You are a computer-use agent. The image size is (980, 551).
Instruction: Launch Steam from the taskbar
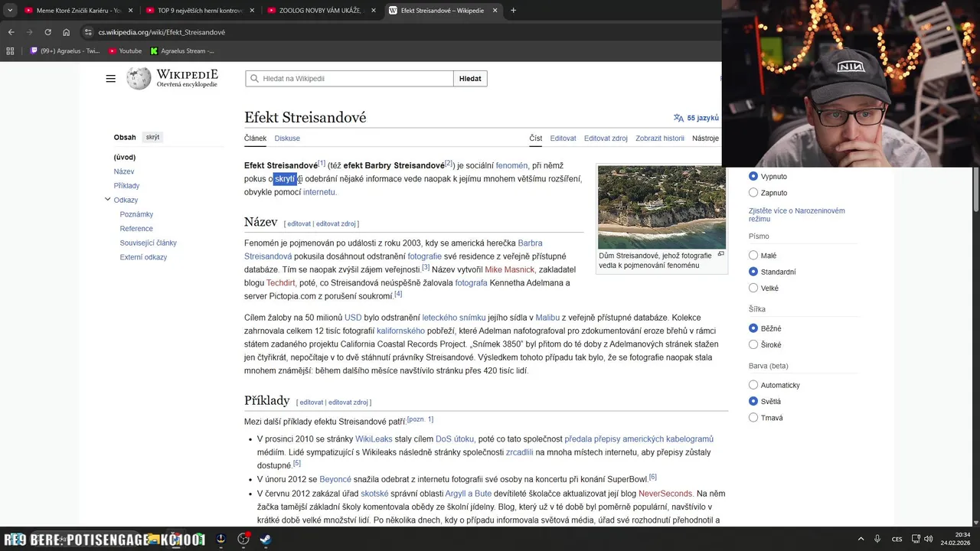click(x=265, y=539)
